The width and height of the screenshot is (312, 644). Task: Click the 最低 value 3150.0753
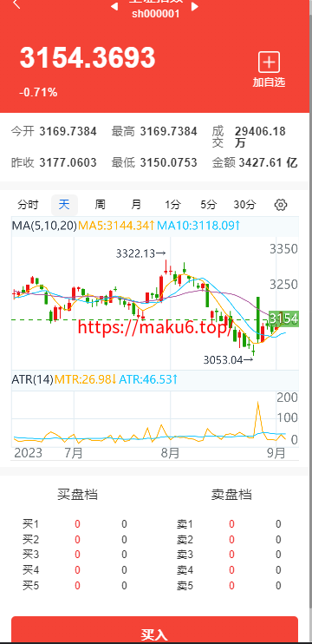(x=168, y=162)
